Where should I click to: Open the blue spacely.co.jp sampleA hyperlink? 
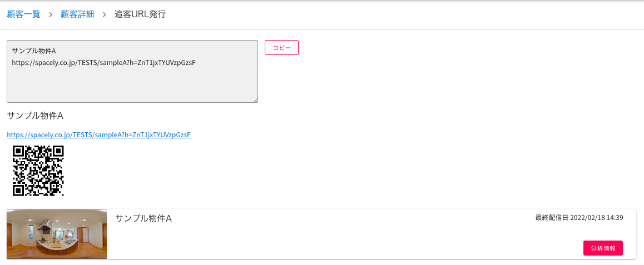click(x=98, y=134)
